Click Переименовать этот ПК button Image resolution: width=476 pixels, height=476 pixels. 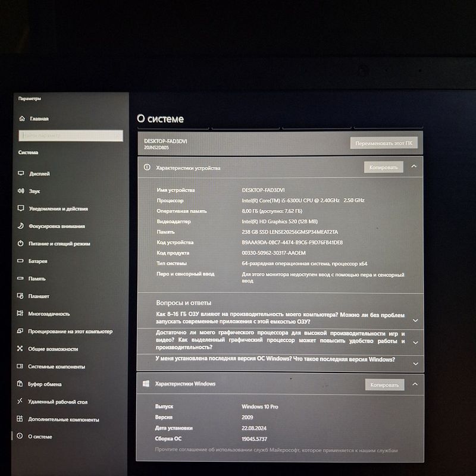384,143
